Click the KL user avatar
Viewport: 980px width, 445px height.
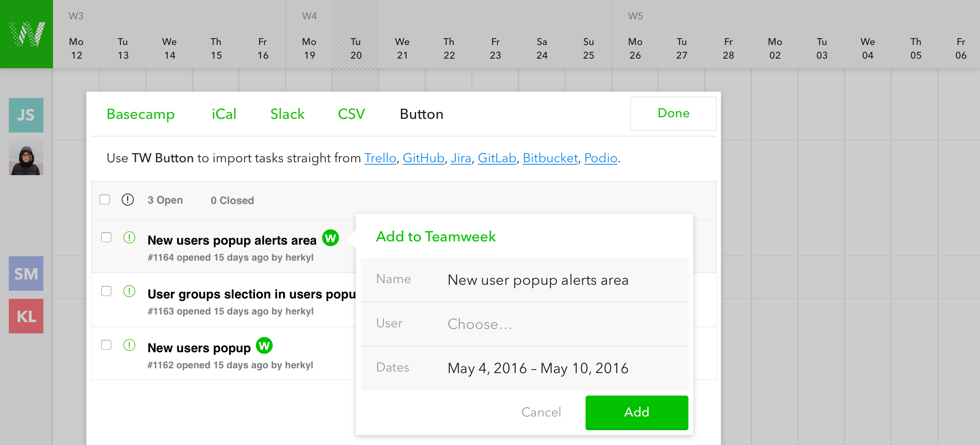point(26,316)
